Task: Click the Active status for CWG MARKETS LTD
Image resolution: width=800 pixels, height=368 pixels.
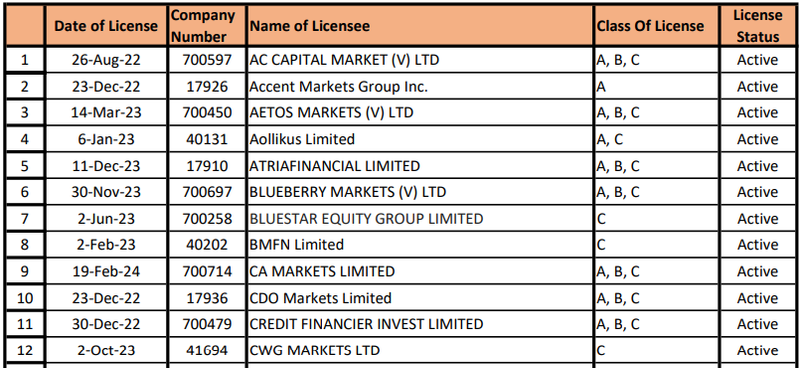Action: (758, 351)
